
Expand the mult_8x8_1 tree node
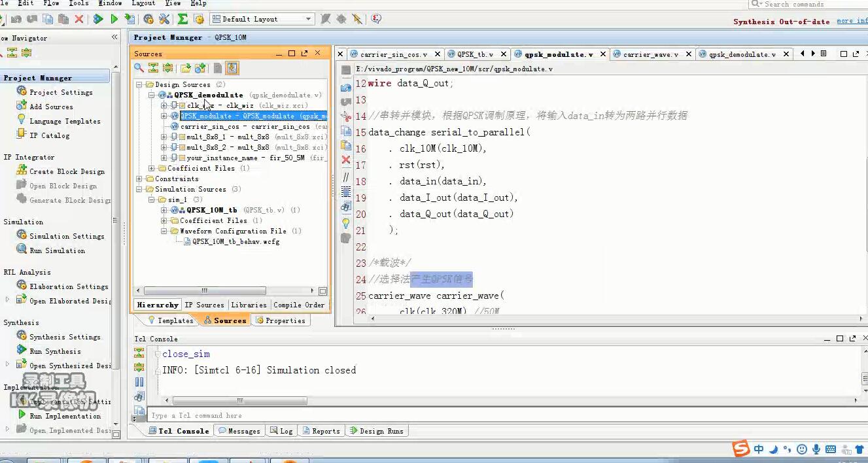164,137
